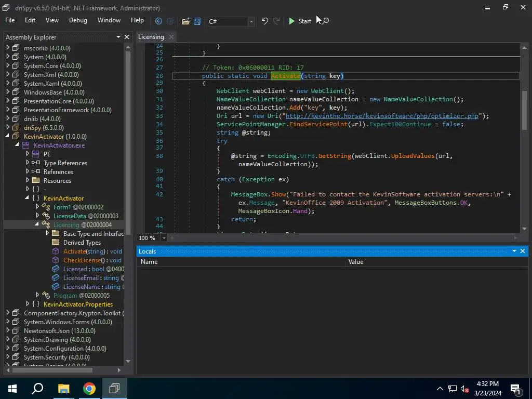Collapse the KevinActivator.exe module node

(x=17, y=145)
